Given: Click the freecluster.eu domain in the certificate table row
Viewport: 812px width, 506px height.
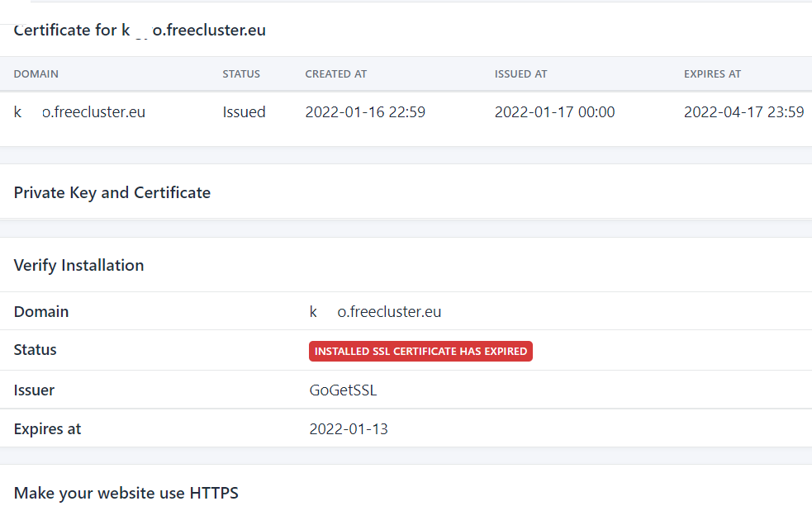Looking at the screenshot, I should pyautogui.click(x=80, y=112).
